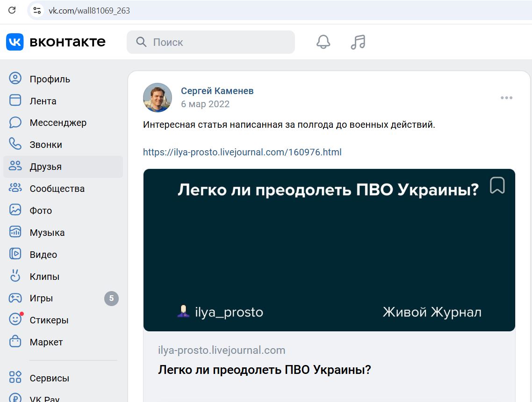532x402 pixels.
Task: Open the dark article preview image
Action: click(x=329, y=250)
